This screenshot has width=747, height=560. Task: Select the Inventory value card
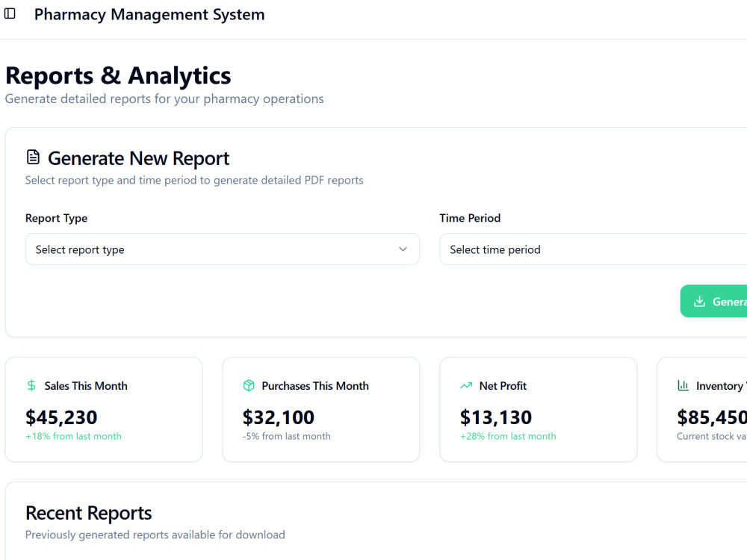pos(702,409)
